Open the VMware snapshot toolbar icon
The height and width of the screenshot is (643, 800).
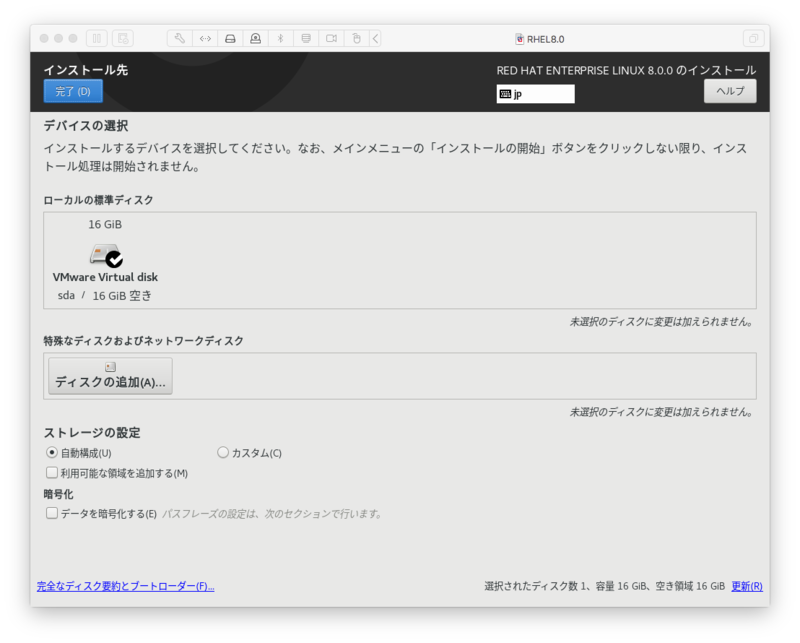pyautogui.click(x=122, y=38)
